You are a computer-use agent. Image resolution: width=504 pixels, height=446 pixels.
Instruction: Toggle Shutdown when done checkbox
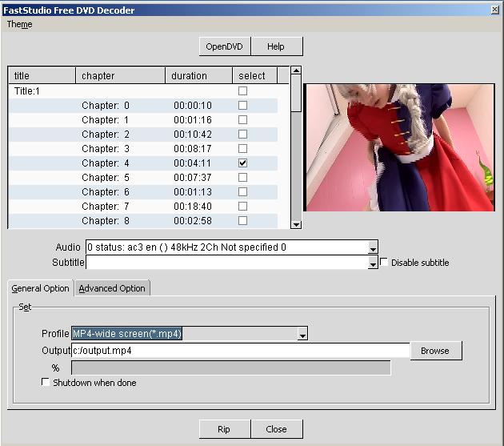coord(46,382)
